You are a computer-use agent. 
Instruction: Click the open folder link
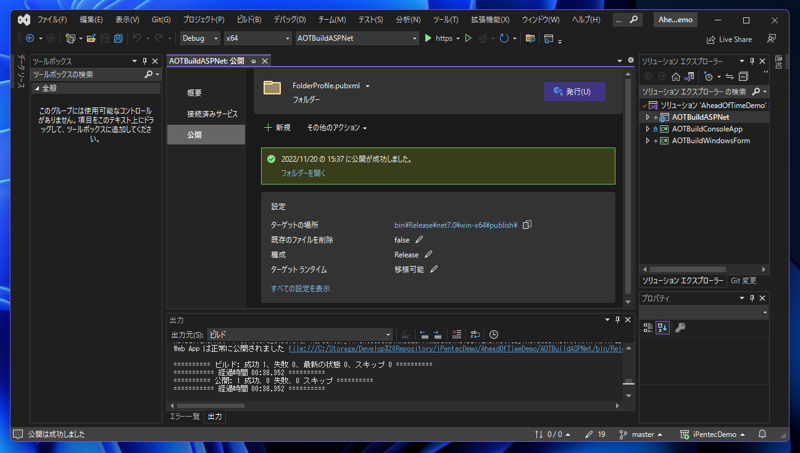[x=303, y=173]
